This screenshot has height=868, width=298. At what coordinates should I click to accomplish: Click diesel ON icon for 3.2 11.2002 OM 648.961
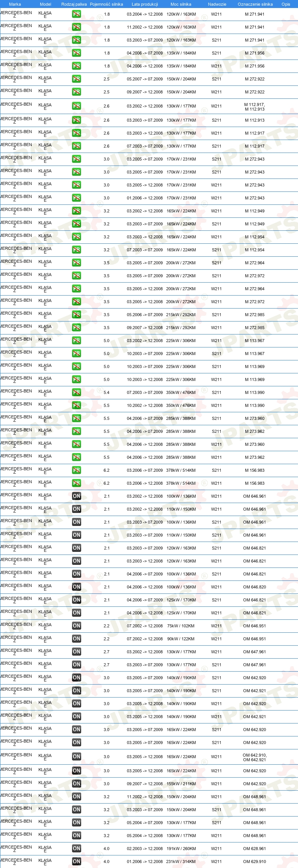click(77, 797)
